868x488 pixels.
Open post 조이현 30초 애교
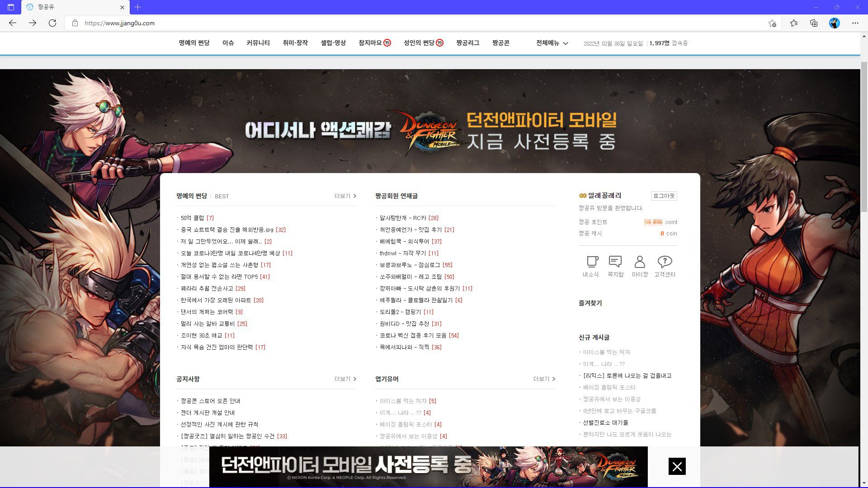(202, 336)
